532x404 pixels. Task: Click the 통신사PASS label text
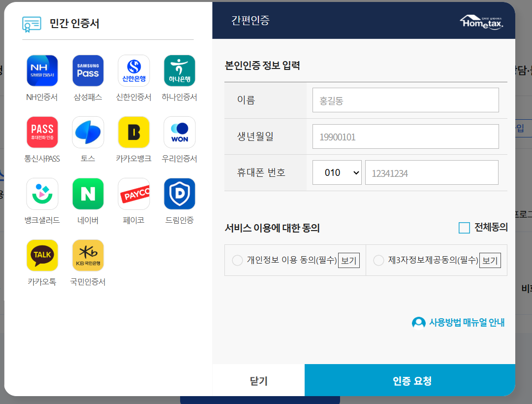pos(42,159)
